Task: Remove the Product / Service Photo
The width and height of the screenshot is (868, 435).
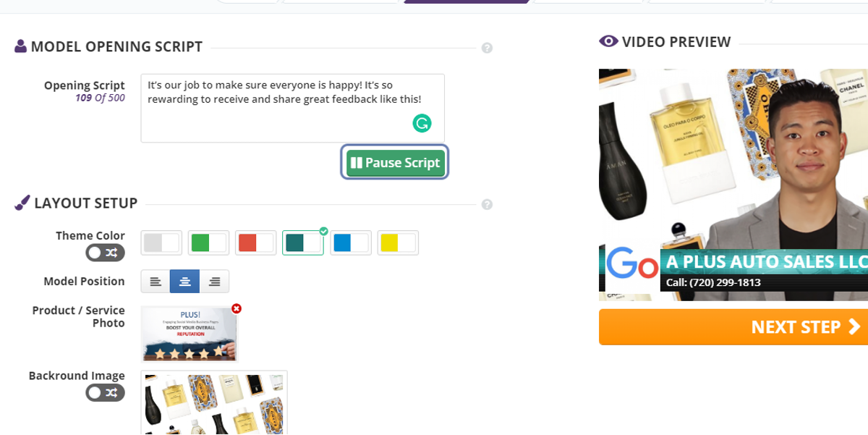Action: pyautogui.click(x=237, y=308)
